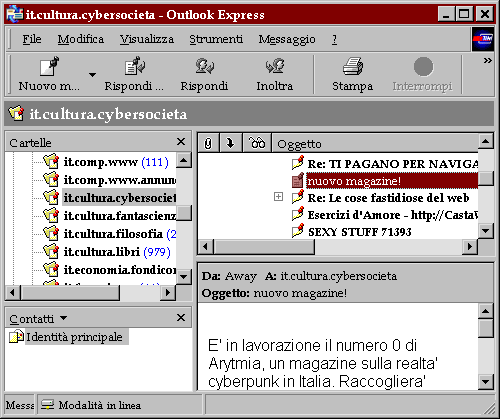
Task: Print message with Stampa icon
Action: coord(353,66)
